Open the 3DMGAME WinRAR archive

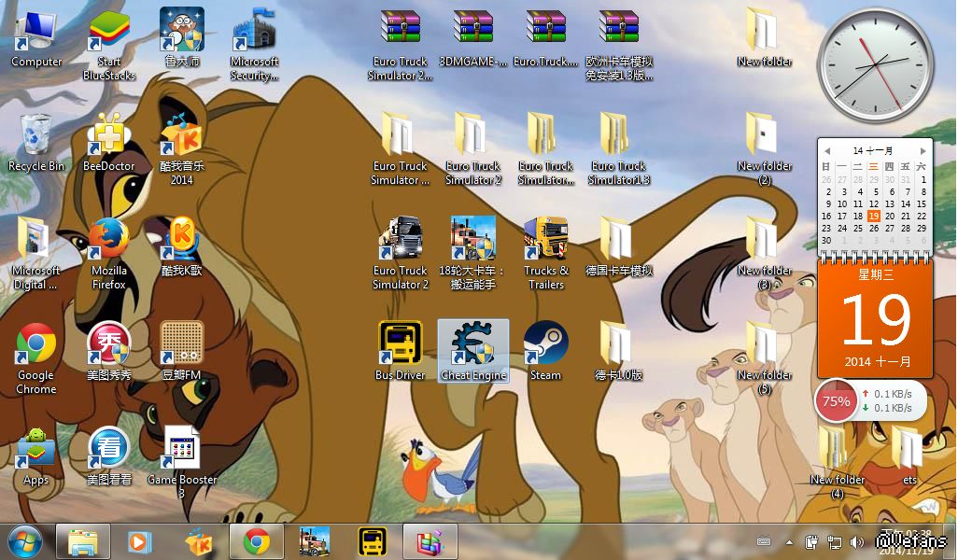point(473,33)
